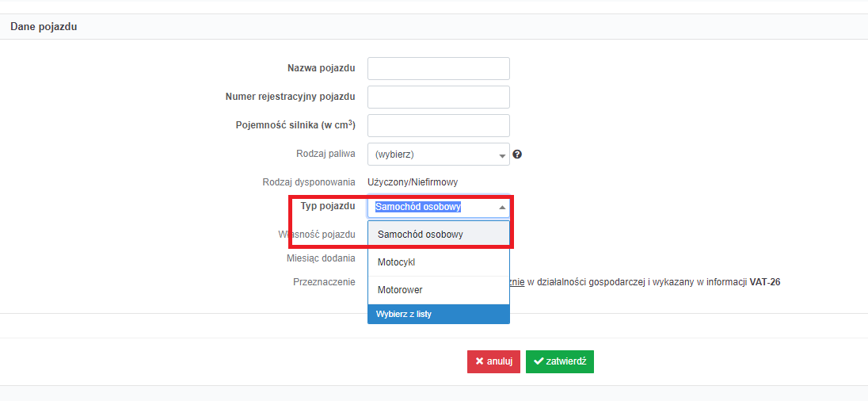Select Motocykl from the vehicle type list
The height and width of the screenshot is (401, 868).
click(439, 262)
